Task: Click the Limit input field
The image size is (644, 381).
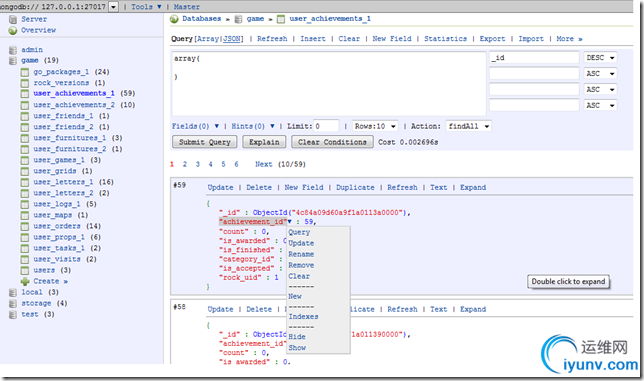Action: click(326, 126)
